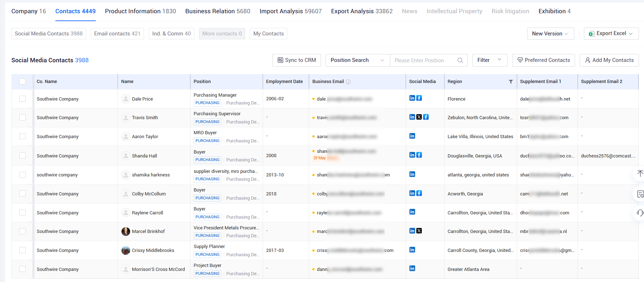
Task: Open the Import Analysis 59607 tab
Action: pyautogui.click(x=291, y=11)
